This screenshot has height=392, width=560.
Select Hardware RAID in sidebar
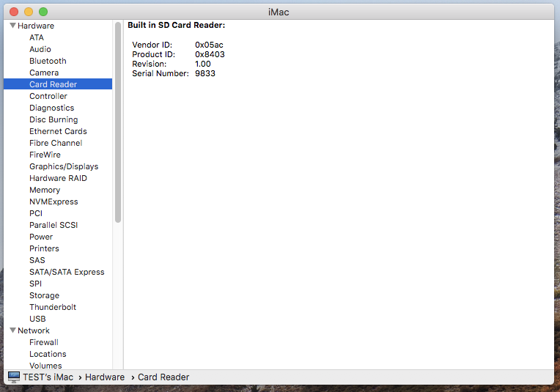(x=58, y=178)
